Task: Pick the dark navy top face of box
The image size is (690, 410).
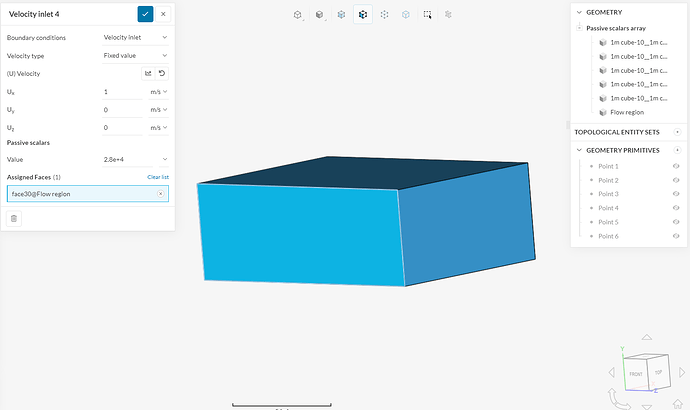Action: pyautogui.click(x=365, y=172)
